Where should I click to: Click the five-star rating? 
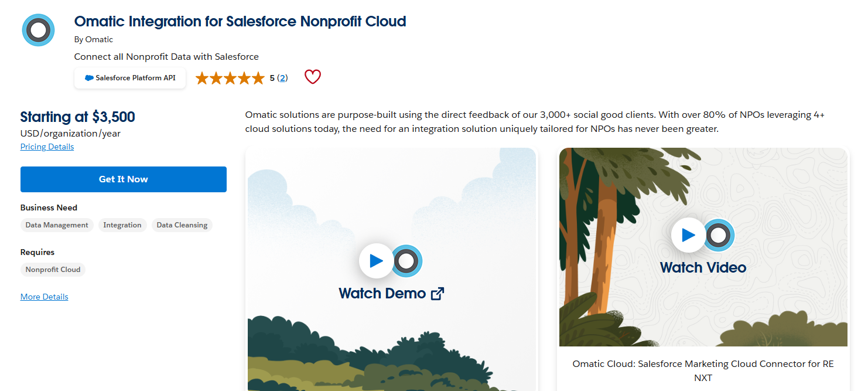230,78
